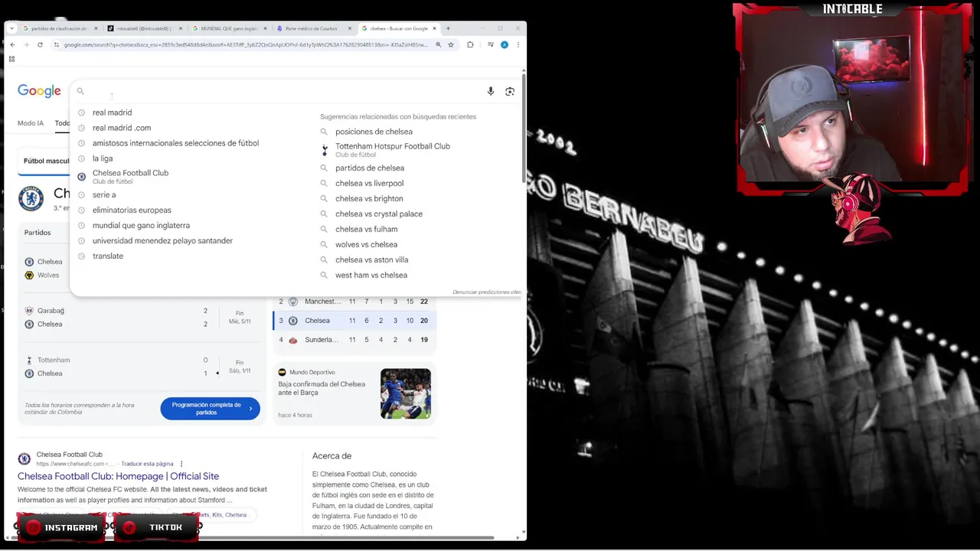Open the apps grid in the bookmarks bar
This screenshot has width=980, height=551.
tap(12, 59)
